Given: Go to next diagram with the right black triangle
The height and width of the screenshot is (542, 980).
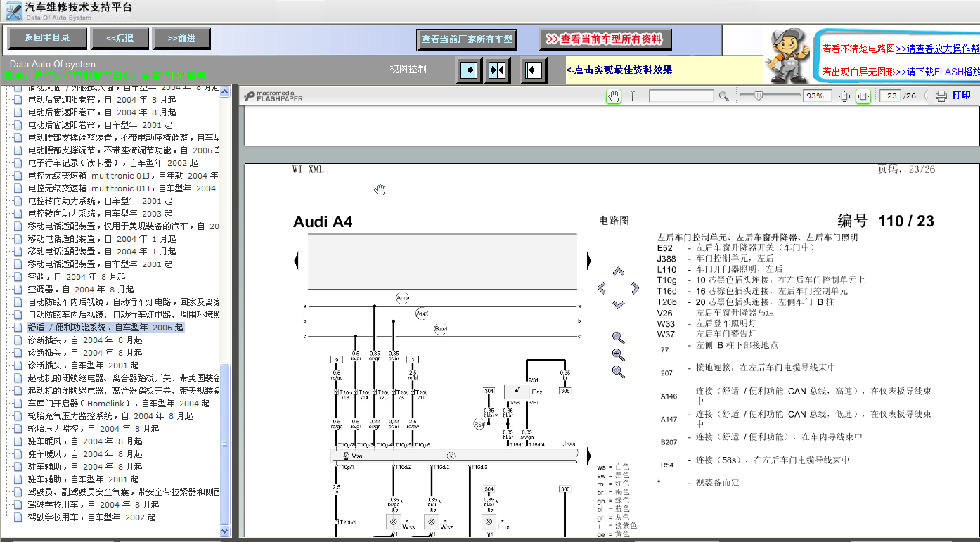Looking at the screenshot, I should (x=588, y=261).
